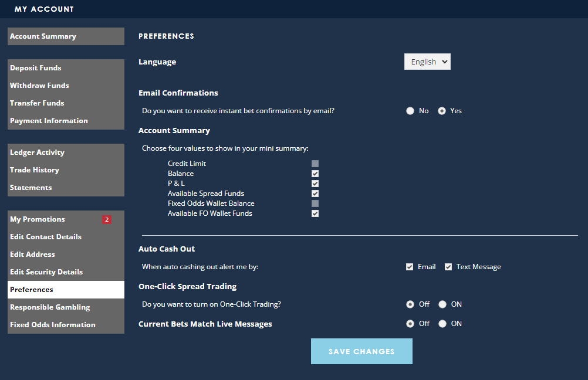Select No for instant bet email confirmations
Image resolution: width=588 pixels, height=380 pixels.
pos(410,110)
